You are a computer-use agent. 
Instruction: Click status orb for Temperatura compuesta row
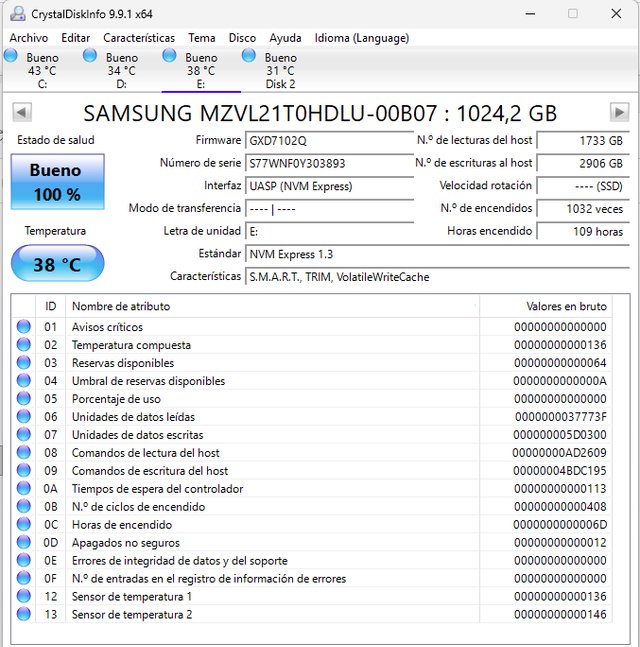(x=24, y=345)
